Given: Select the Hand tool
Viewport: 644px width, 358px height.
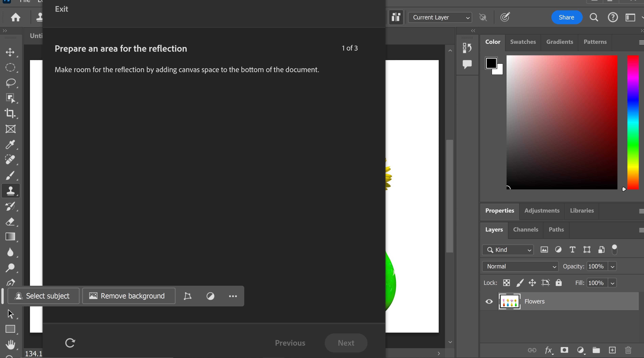Looking at the screenshot, I should (x=10, y=345).
